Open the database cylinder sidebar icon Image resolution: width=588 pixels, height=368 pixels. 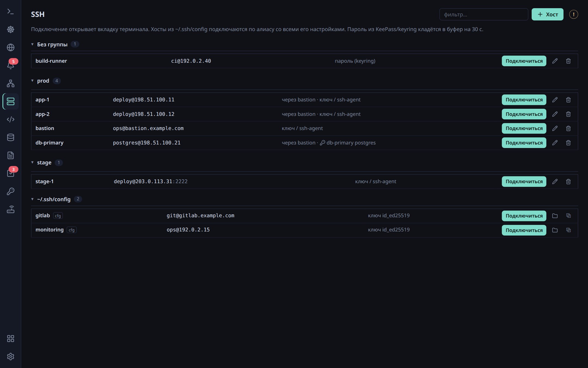point(10,137)
